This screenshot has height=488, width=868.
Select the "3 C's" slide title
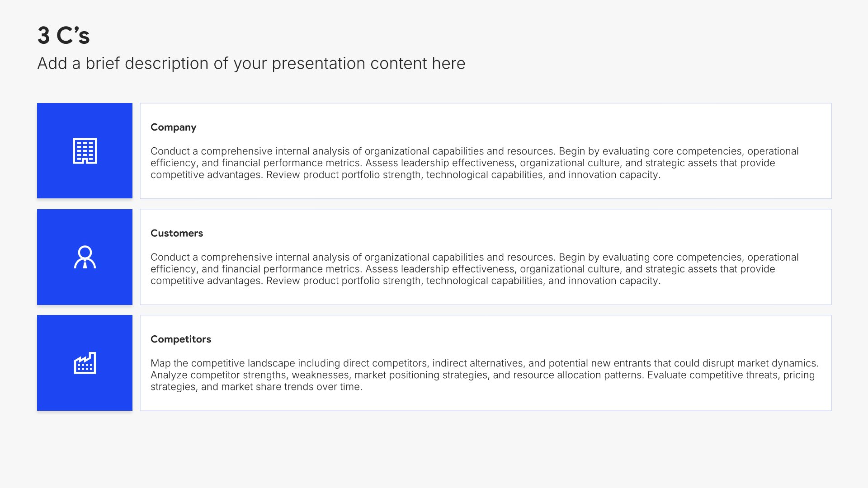(64, 36)
